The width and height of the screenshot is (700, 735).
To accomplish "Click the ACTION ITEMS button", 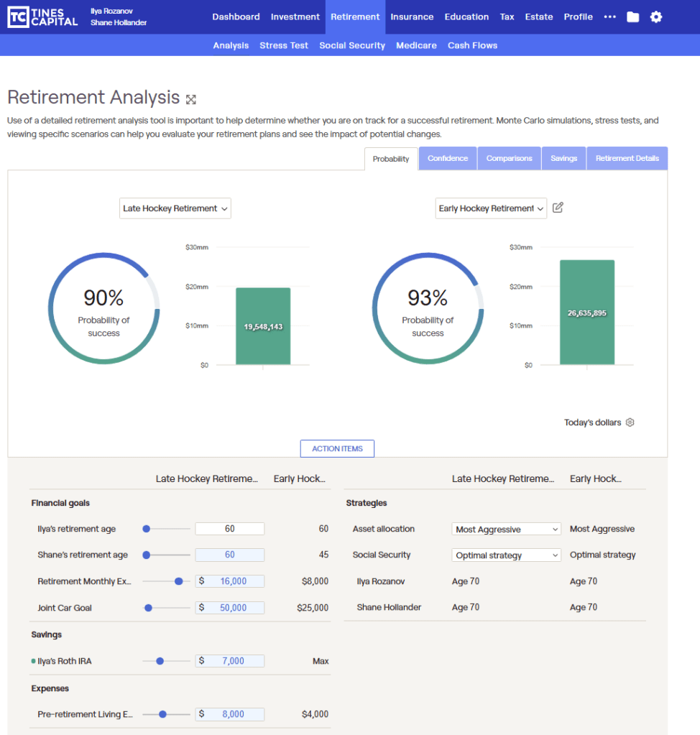I will [337, 449].
